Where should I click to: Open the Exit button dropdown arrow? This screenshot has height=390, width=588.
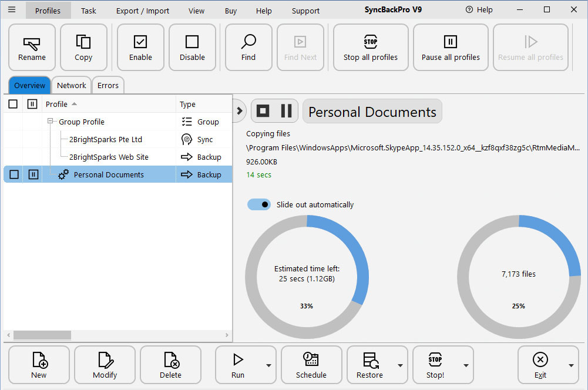[x=571, y=365]
